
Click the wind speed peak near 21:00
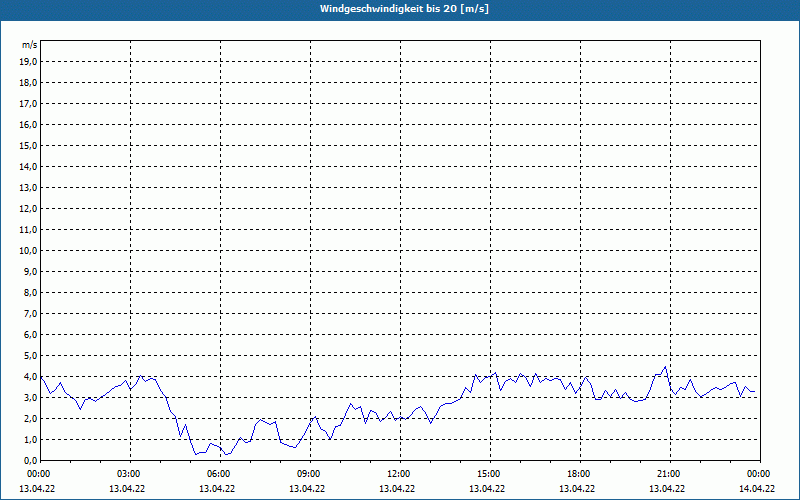(665, 366)
